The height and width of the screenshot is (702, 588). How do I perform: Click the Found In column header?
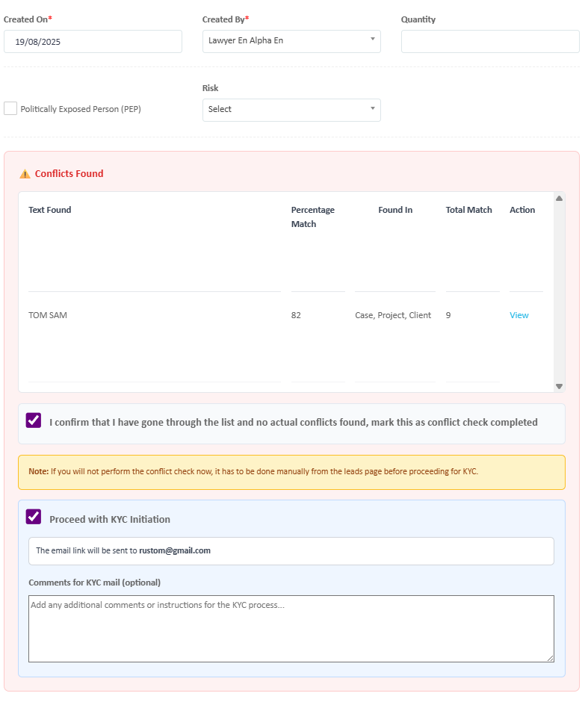click(395, 210)
